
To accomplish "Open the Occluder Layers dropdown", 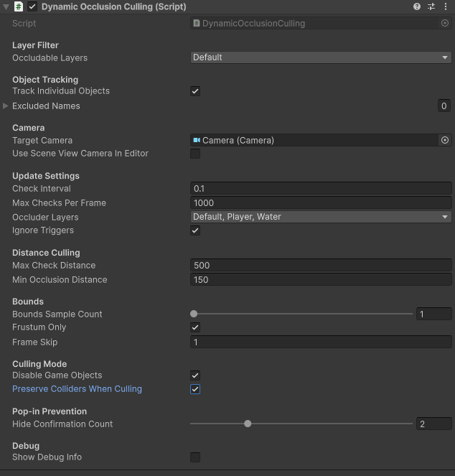I will [321, 217].
